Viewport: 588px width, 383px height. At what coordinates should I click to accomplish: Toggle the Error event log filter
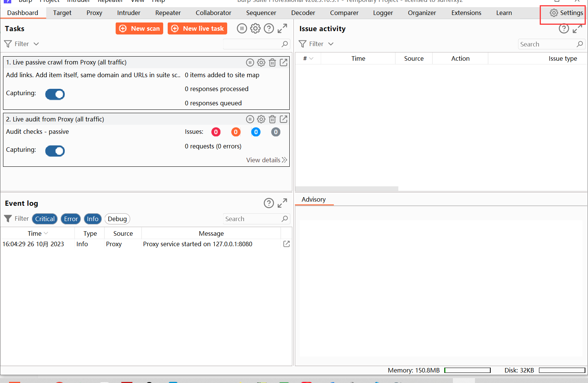[x=71, y=219]
